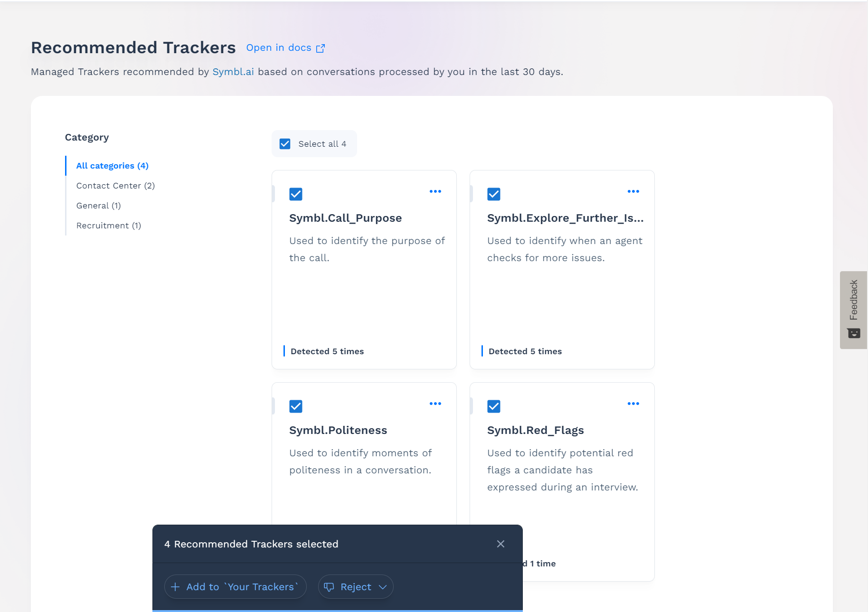
Task: Click the Symbl.Call_Purpose title
Action: (x=345, y=218)
